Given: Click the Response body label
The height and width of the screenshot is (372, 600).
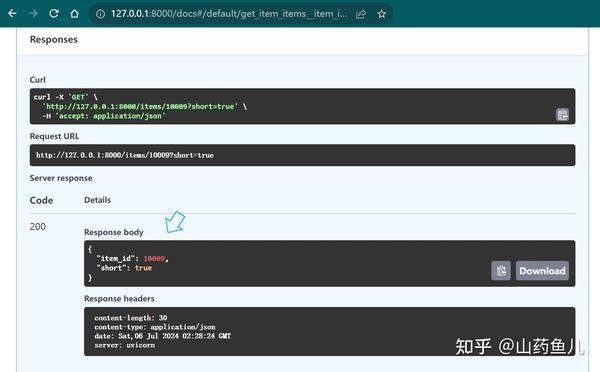Looking at the screenshot, I should coord(114,232).
